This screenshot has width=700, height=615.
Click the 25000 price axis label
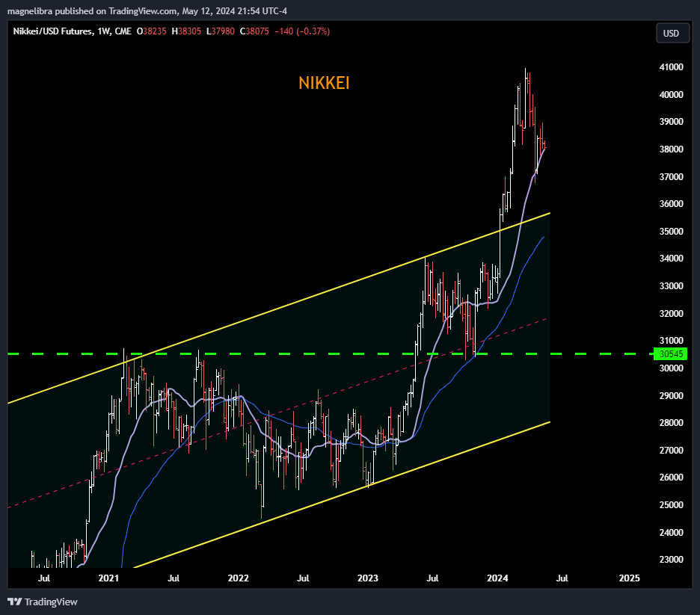pos(671,505)
